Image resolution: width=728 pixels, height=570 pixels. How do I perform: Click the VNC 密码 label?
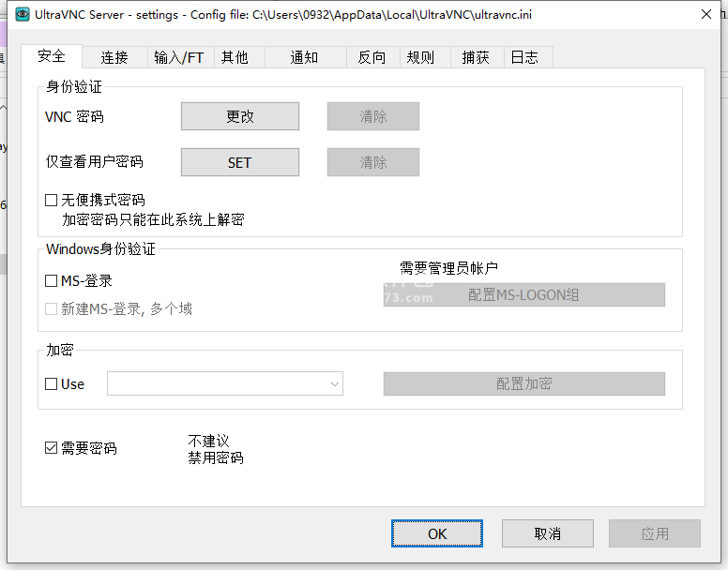coord(74,116)
